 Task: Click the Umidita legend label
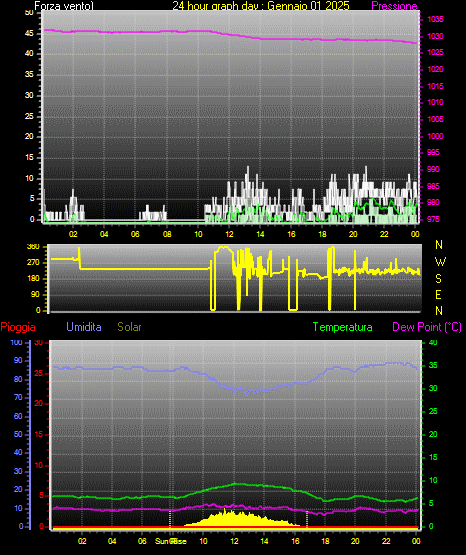click(84, 327)
